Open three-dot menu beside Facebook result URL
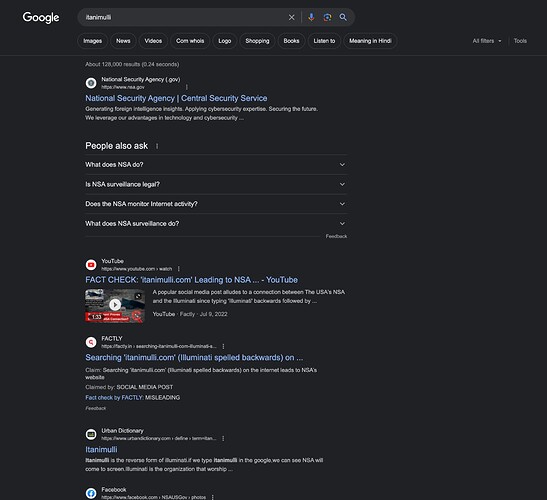 [212, 497]
